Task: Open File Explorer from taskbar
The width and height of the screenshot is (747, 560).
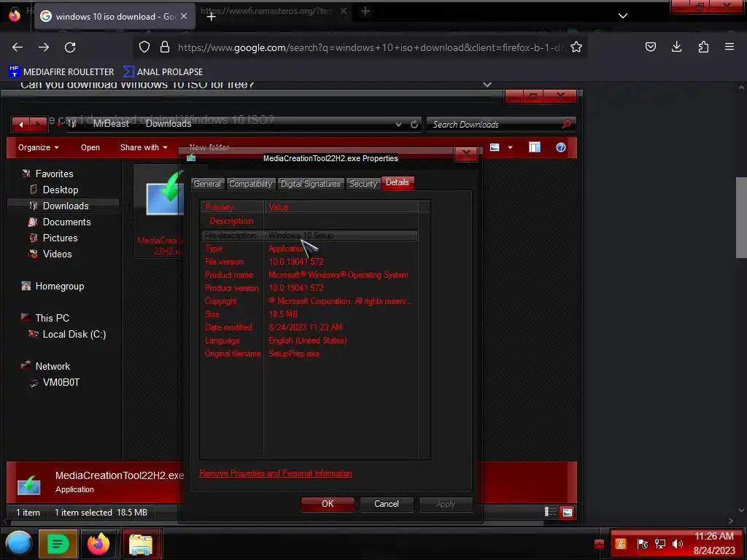Action: [x=141, y=544]
